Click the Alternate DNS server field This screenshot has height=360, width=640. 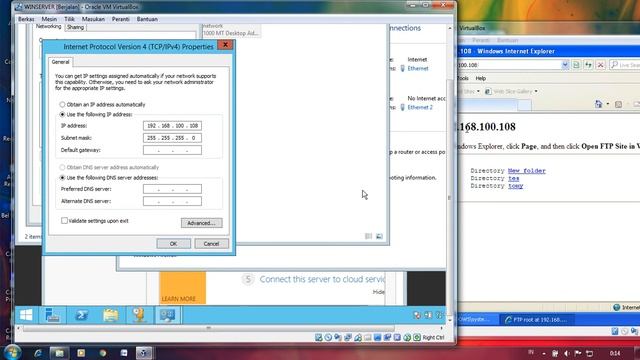click(172, 201)
